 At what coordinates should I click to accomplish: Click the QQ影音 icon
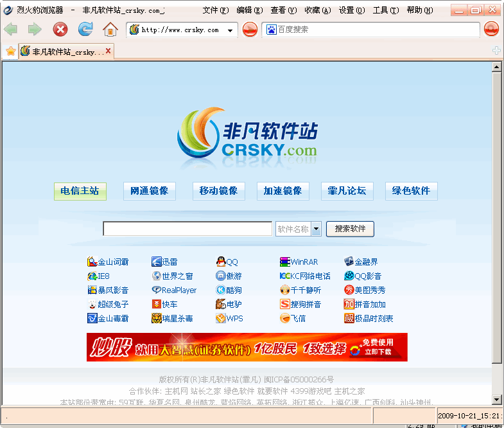pyautogui.click(x=349, y=276)
